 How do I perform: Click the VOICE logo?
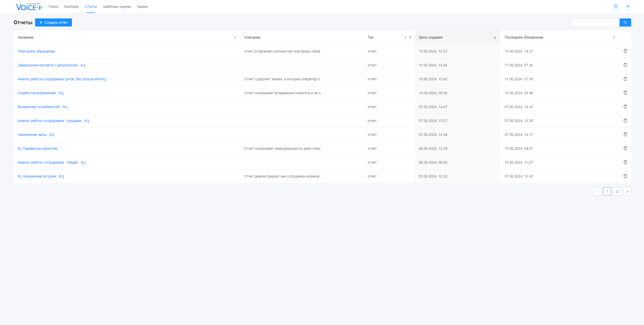[29, 7]
